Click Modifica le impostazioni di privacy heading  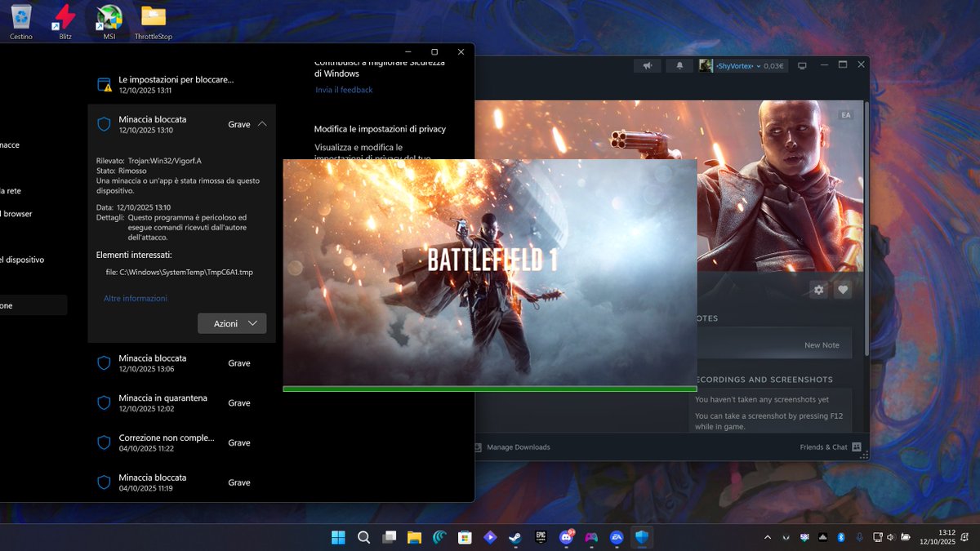click(x=380, y=129)
